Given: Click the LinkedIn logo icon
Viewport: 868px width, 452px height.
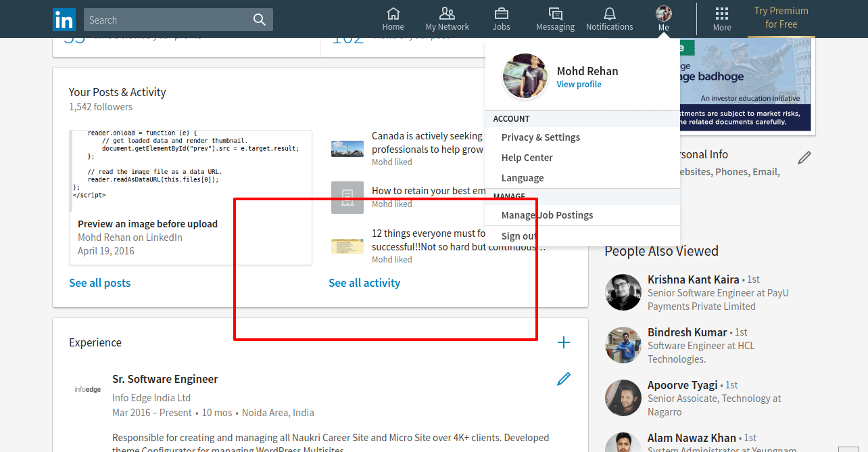Looking at the screenshot, I should click(x=64, y=20).
